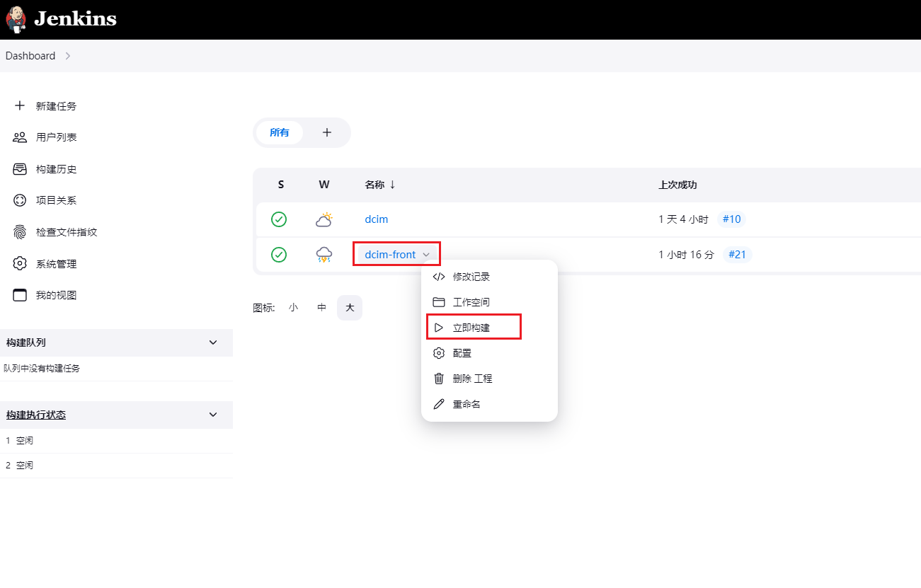Open 我的视图 in the sidebar
This screenshot has width=921, height=588.
(57, 295)
